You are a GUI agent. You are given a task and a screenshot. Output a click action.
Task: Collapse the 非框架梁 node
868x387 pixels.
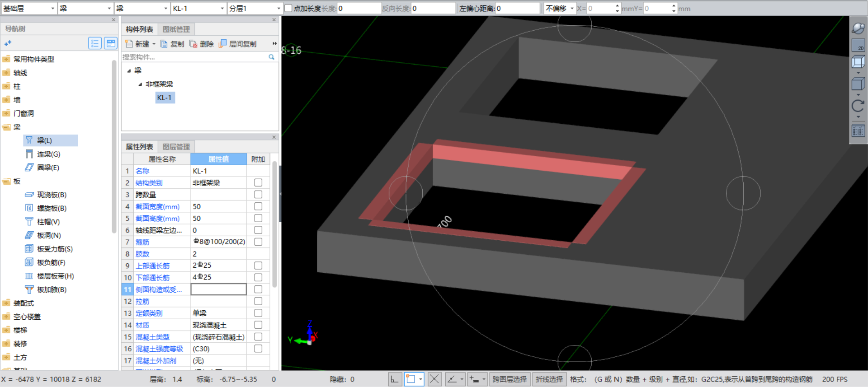click(x=140, y=84)
